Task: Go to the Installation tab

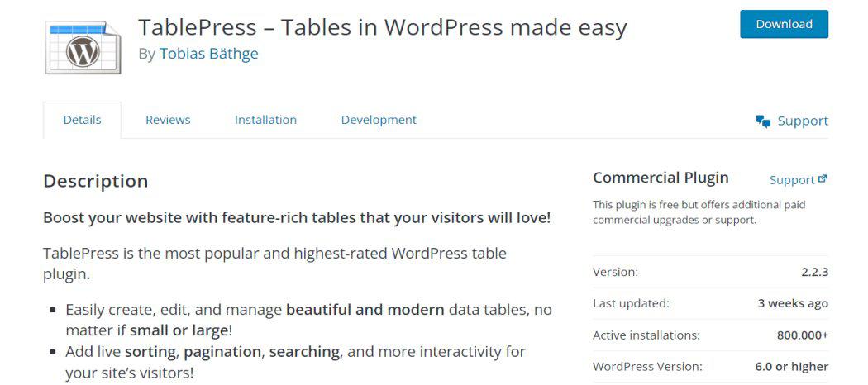Action: [265, 120]
